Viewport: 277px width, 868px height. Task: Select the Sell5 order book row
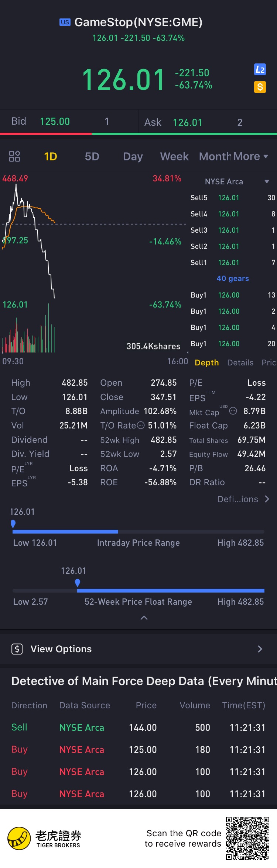(x=233, y=198)
